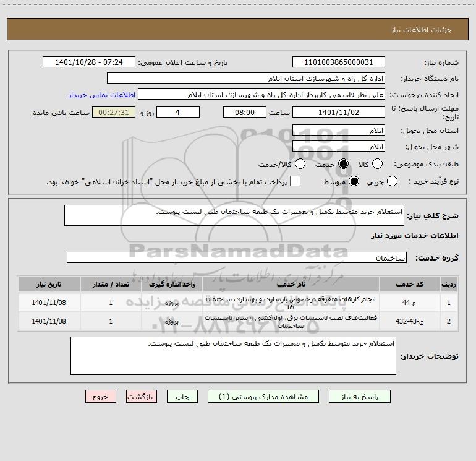Image resolution: width=476 pixels, height=461 pixels.
Task: Click row 1 service name بازسازی و بهسازی
Action: [x=291, y=303]
